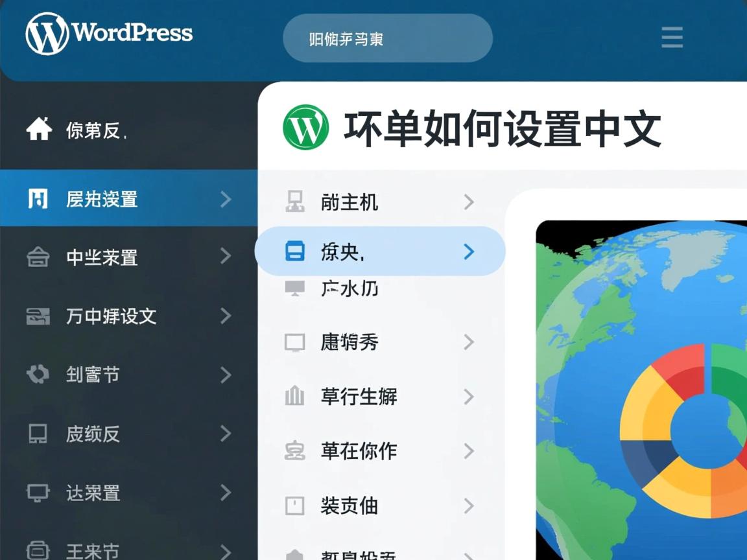Select the bank icon beside 草行生觟

pos(296,397)
